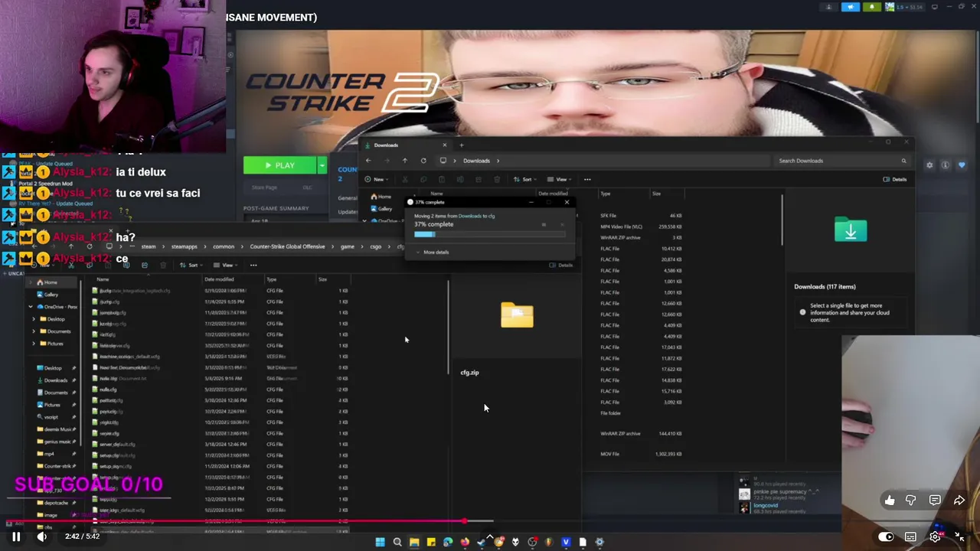The height and width of the screenshot is (551, 980).
Task: Pause the file move operation
Action: (544, 224)
